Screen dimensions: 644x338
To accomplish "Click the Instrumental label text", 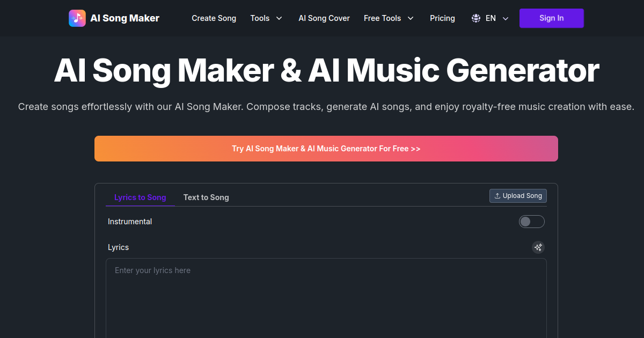I will (130, 222).
